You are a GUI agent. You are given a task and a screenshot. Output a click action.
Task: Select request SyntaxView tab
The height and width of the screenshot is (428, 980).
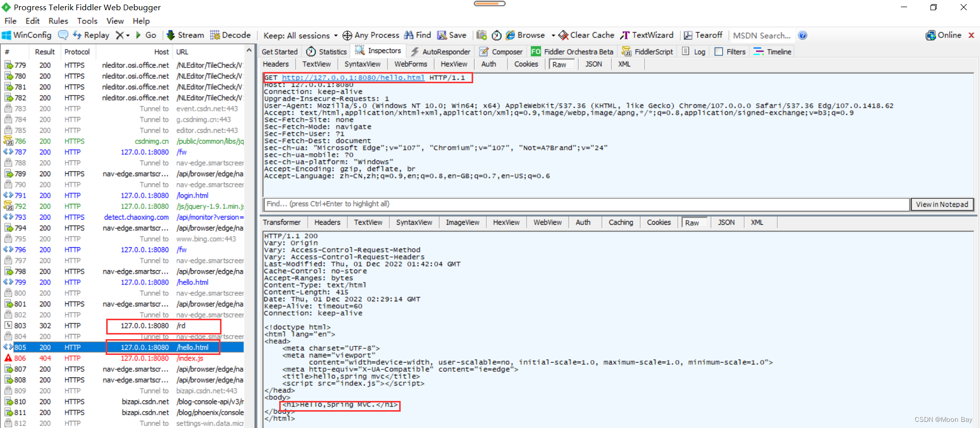[x=362, y=64]
